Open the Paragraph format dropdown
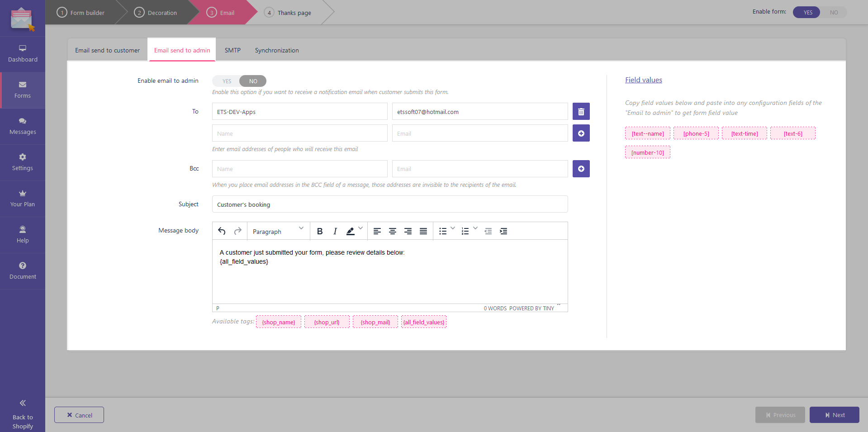This screenshot has height=432, width=868. 278,231
